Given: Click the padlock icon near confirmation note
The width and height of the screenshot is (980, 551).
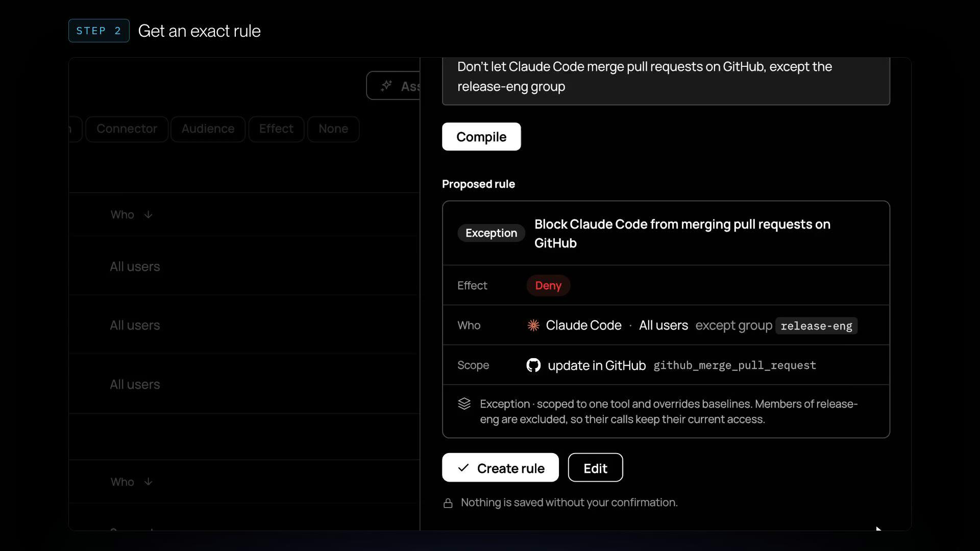Looking at the screenshot, I should (448, 504).
